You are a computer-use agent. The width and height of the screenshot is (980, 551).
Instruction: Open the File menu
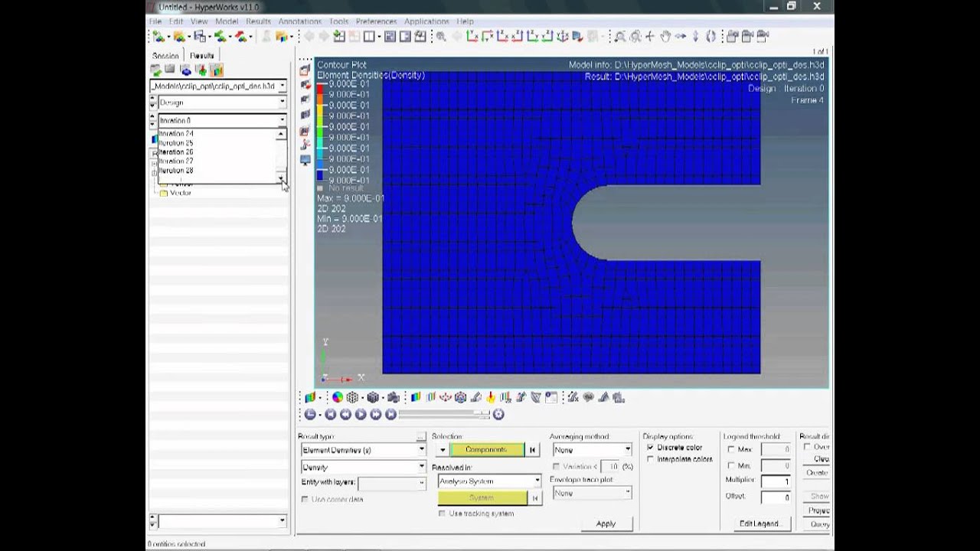155,21
